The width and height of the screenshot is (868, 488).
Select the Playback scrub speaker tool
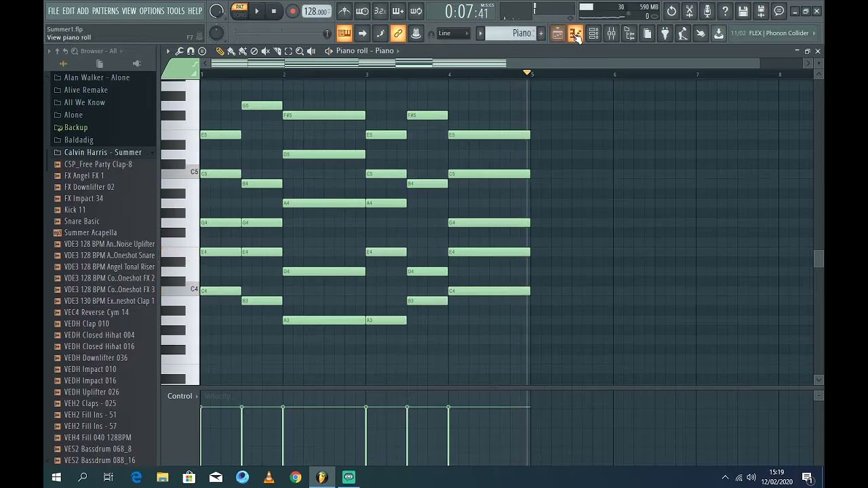pos(311,51)
